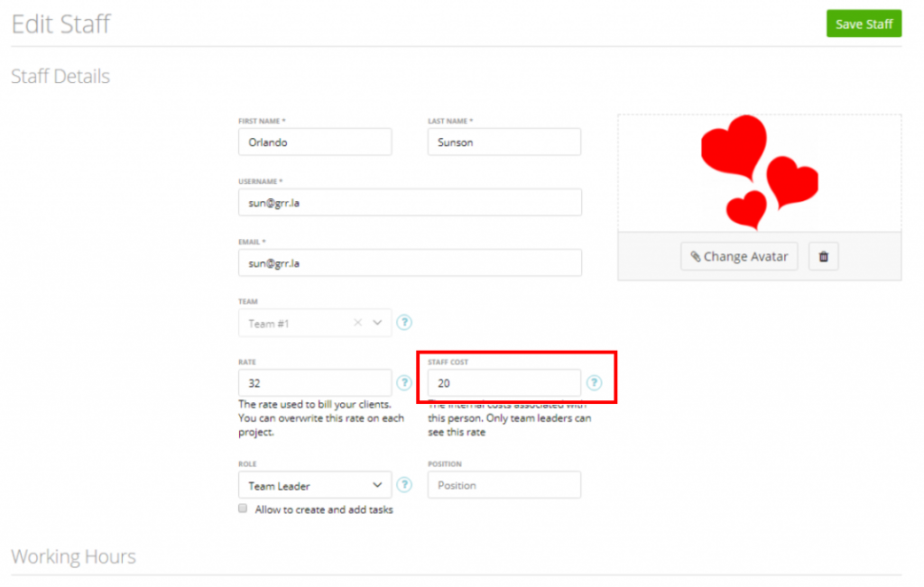Click the help icon next to the Team field
Image resolution: width=924 pixels, height=587 pixels.
click(404, 322)
